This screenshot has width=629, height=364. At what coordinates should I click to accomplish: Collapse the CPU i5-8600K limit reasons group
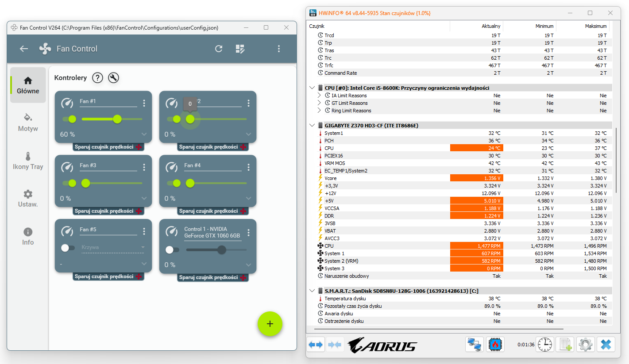313,88
